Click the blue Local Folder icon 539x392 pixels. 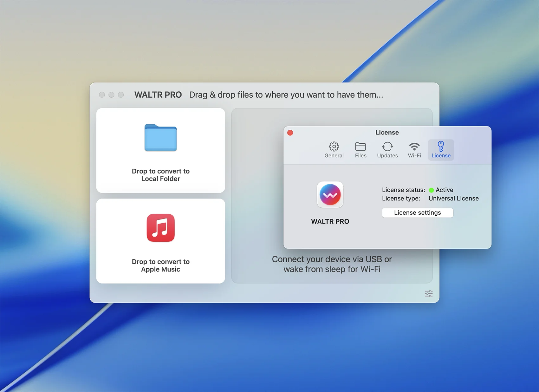pos(160,138)
